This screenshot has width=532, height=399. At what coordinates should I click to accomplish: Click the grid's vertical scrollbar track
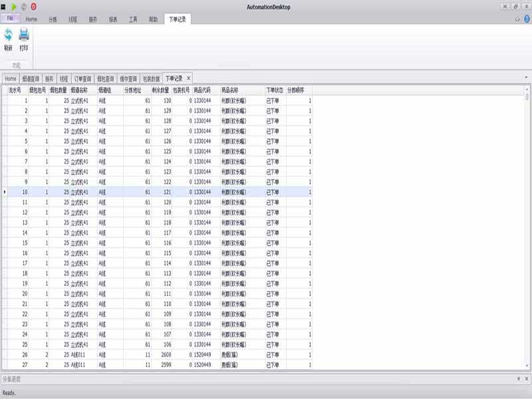tap(527, 233)
